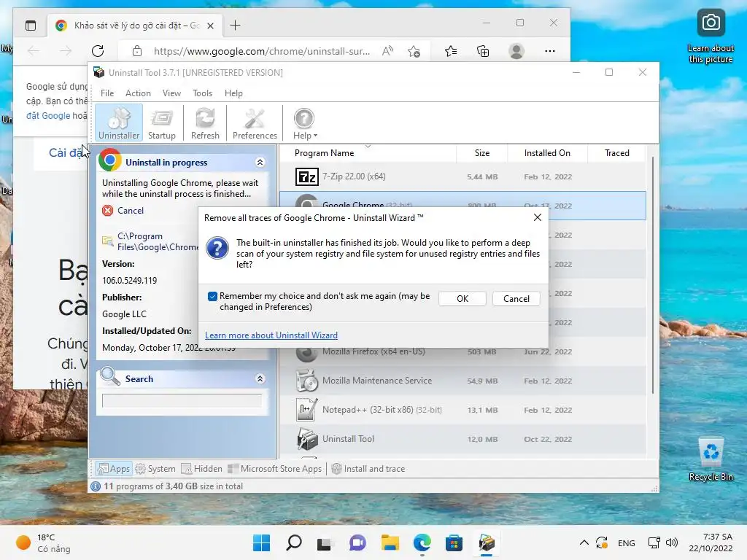Uncheck Remember my choice checkbox
This screenshot has width=747, height=560.
point(212,296)
